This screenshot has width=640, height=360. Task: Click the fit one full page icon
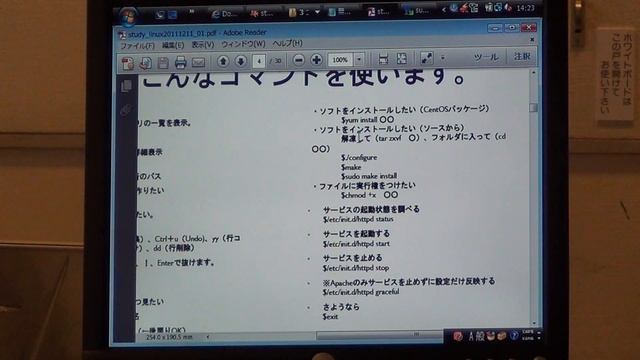(x=402, y=58)
